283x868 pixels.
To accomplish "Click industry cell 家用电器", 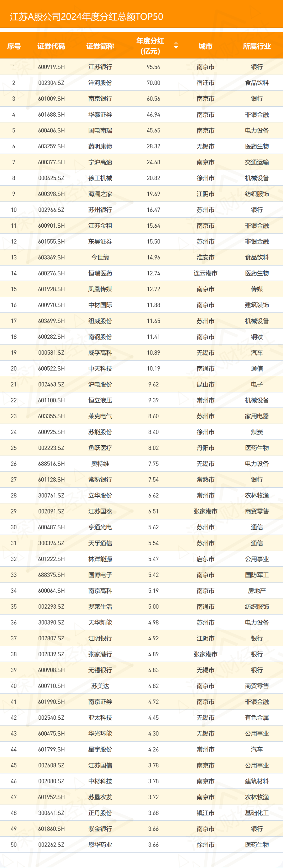I will [257, 416].
